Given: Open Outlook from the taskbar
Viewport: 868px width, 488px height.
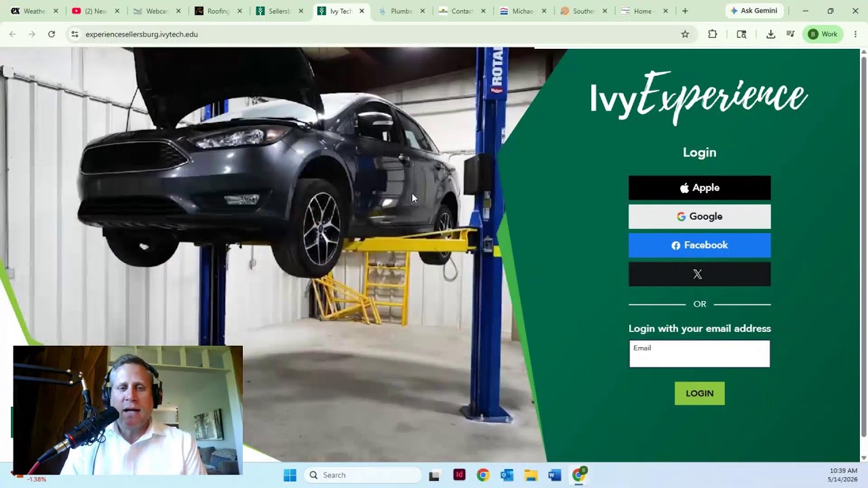Looking at the screenshot, I should tap(507, 475).
